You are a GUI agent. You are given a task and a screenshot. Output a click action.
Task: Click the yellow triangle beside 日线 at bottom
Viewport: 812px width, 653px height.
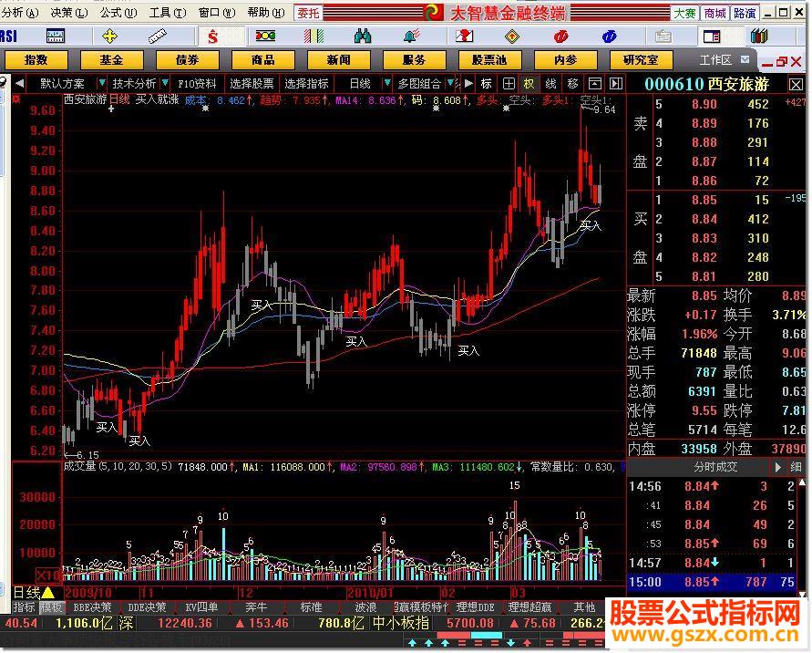[47, 593]
